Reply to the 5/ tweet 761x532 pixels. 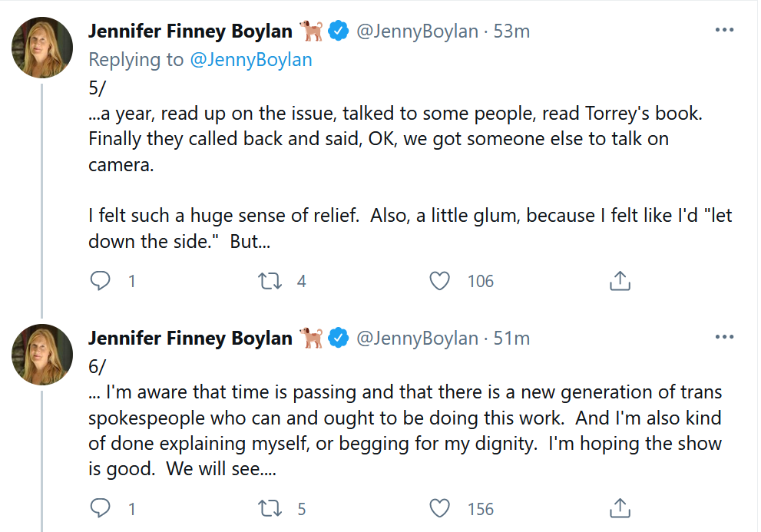pos(101,281)
